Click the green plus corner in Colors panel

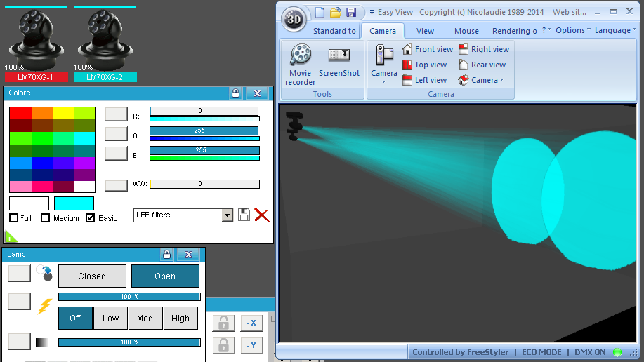10,237
